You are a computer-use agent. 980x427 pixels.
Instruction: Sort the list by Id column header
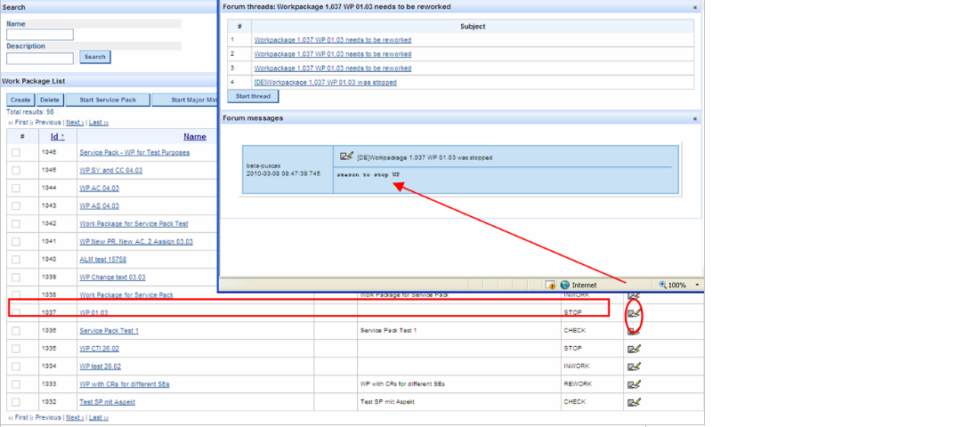pos(57,136)
